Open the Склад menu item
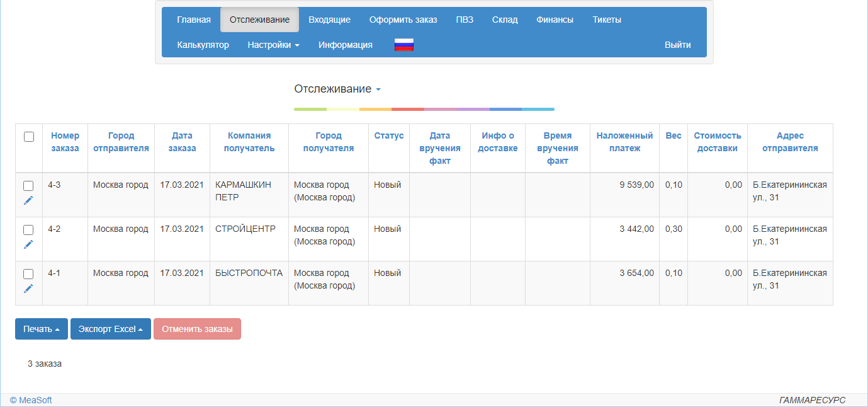Viewport: 868px width, 407px height. tap(505, 20)
